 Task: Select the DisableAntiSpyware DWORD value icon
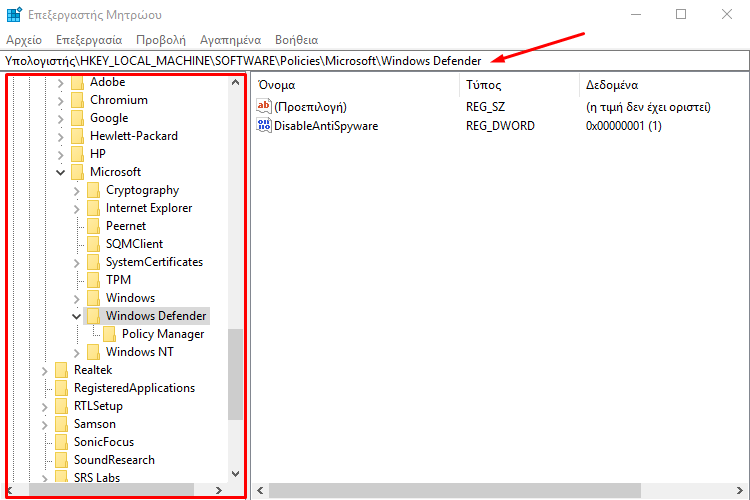264,125
